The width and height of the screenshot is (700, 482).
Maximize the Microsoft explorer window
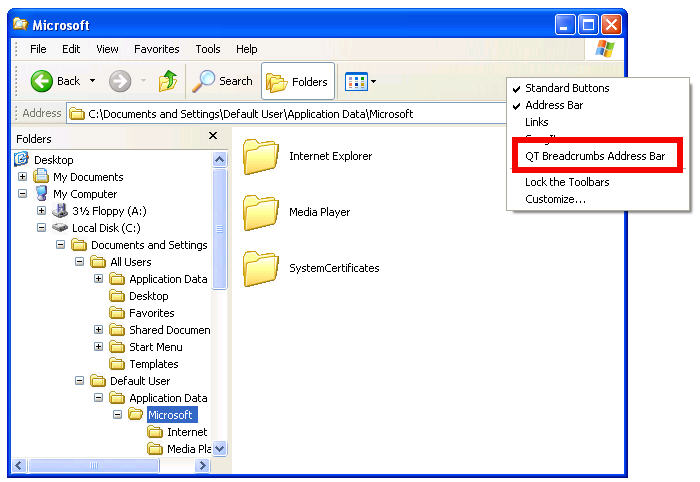click(588, 25)
